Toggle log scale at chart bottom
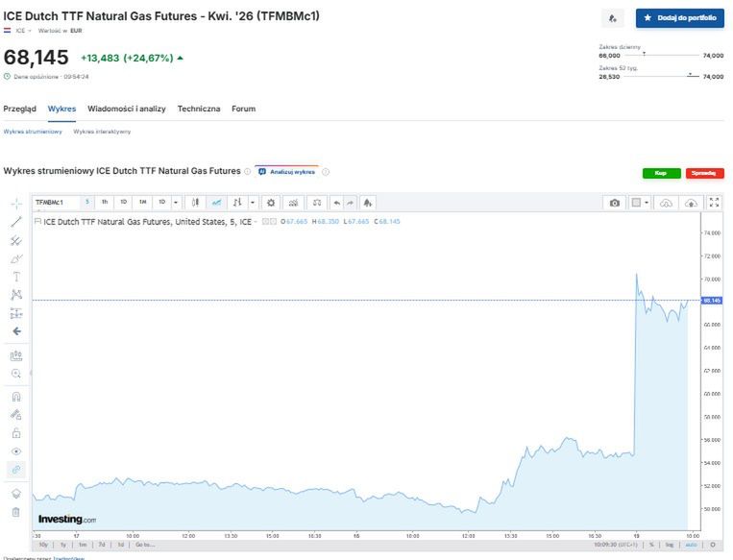 670,545
